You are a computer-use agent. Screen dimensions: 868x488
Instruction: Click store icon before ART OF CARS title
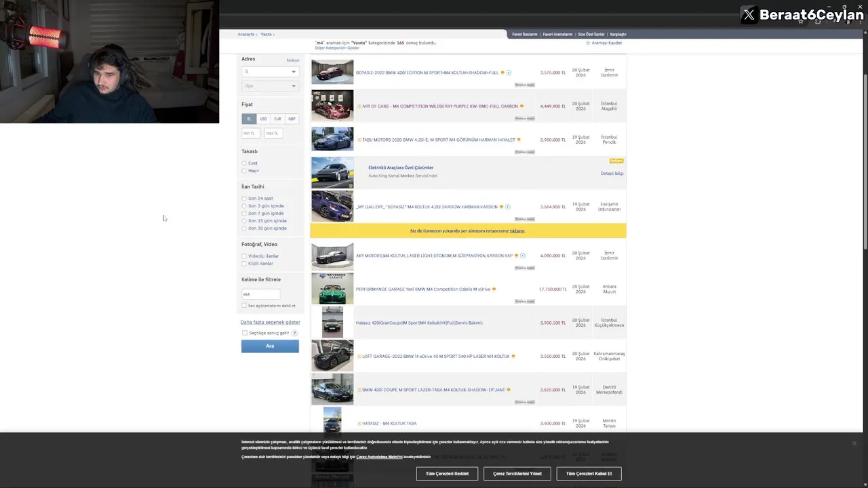[359, 106]
